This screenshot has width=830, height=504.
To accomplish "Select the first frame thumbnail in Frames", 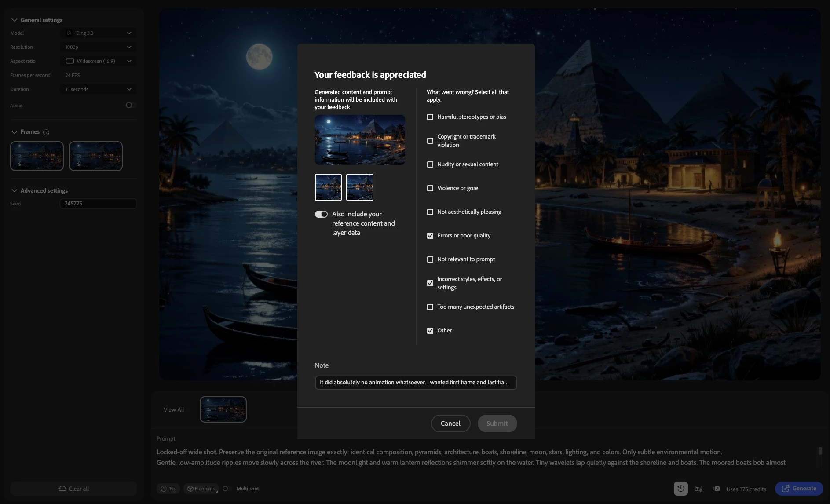I will (37, 156).
